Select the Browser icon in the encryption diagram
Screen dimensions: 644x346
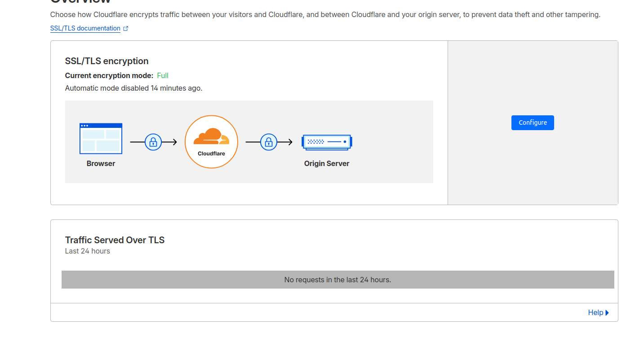[x=101, y=138]
